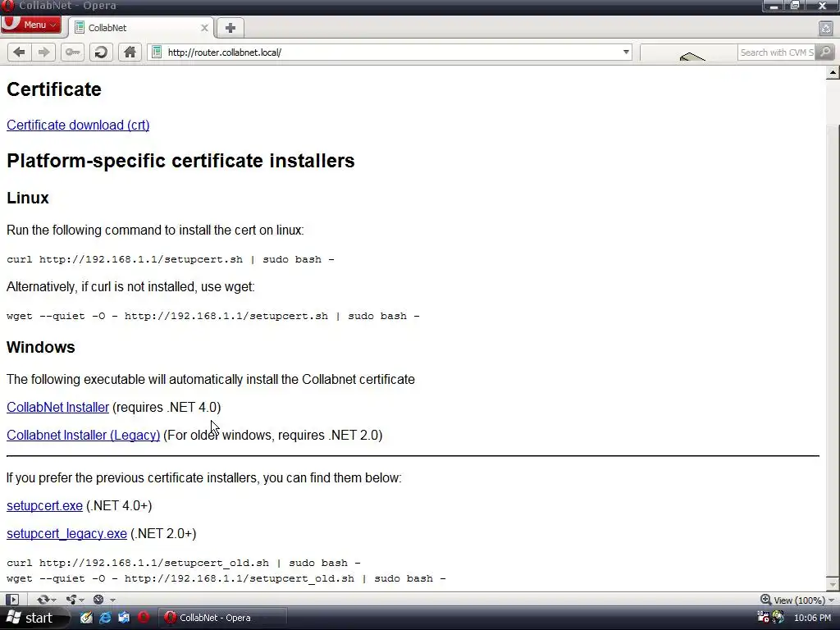The width and height of the screenshot is (840, 630).
Task: Open the Password Manager key icon
Action: [72, 52]
